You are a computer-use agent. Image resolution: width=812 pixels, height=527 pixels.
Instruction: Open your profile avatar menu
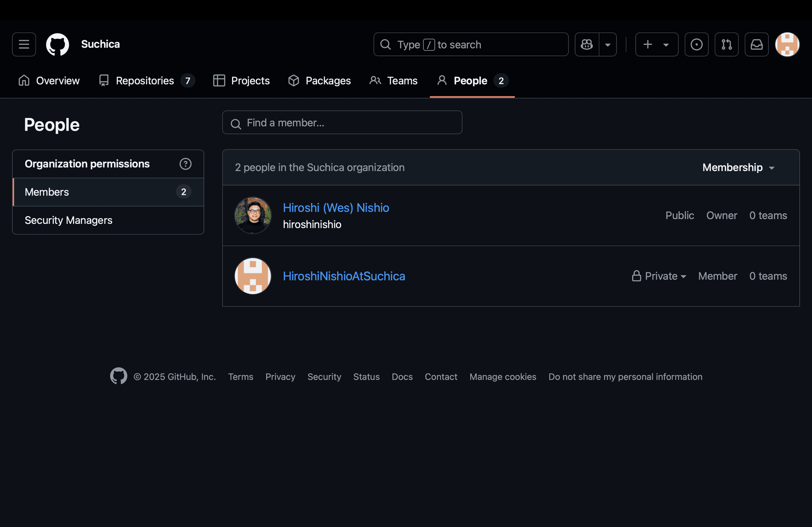point(787,44)
